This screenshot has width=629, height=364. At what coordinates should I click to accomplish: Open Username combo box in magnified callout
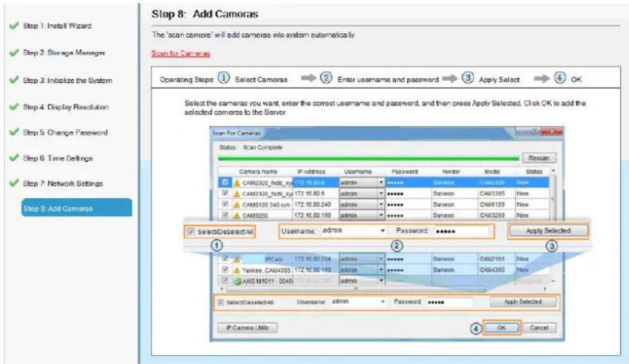point(353,231)
